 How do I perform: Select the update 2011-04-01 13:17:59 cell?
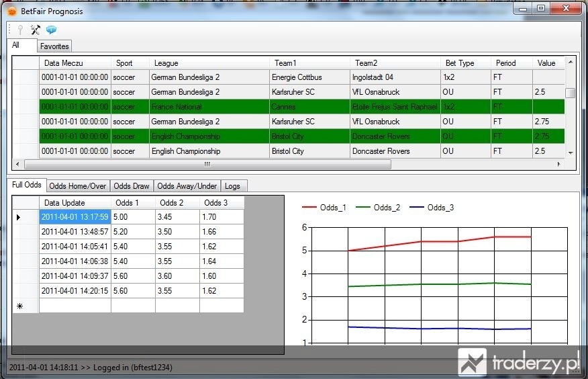tap(75, 217)
